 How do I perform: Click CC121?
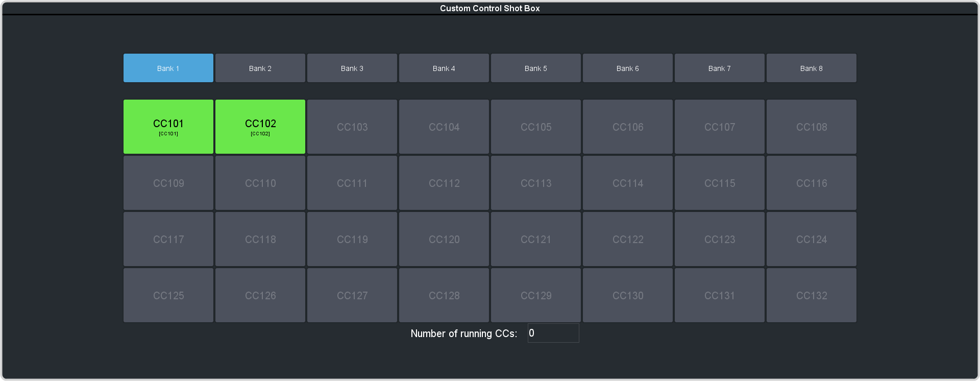tap(536, 239)
